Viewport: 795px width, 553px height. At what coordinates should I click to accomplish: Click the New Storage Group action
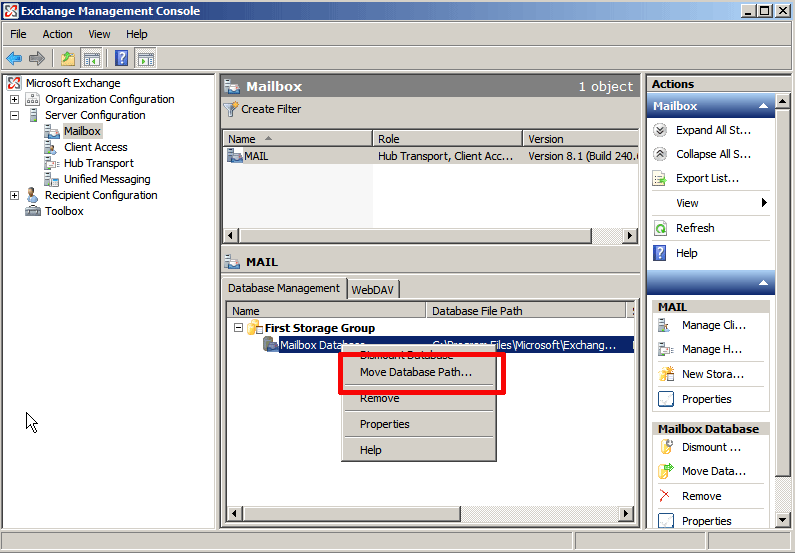click(x=713, y=374)
